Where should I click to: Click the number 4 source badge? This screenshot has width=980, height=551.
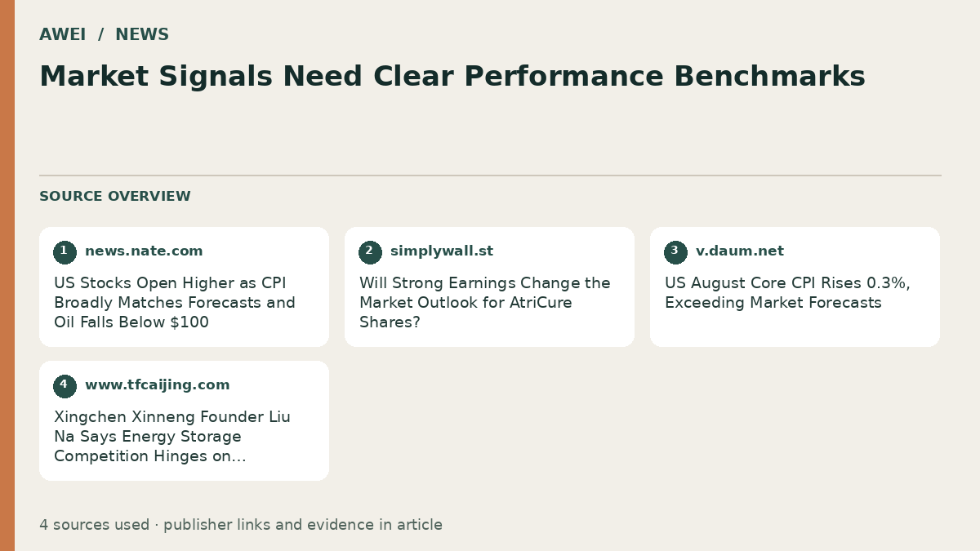(x=65, y=386)
